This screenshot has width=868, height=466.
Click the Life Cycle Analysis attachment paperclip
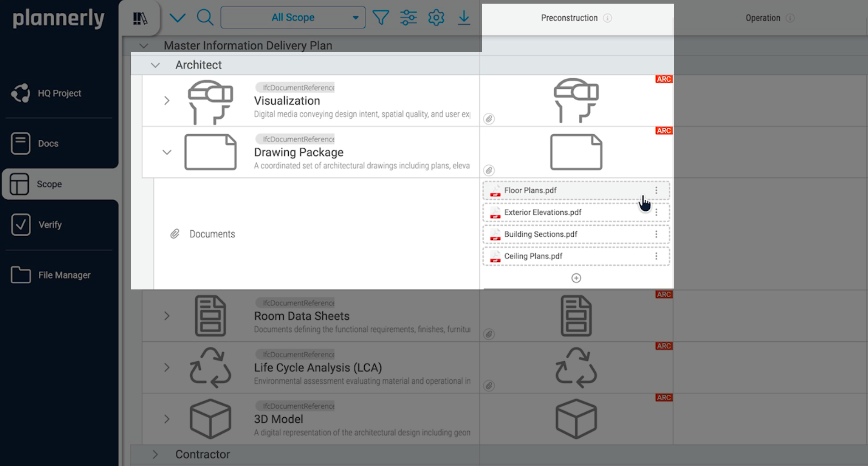[x=489, y=385]
